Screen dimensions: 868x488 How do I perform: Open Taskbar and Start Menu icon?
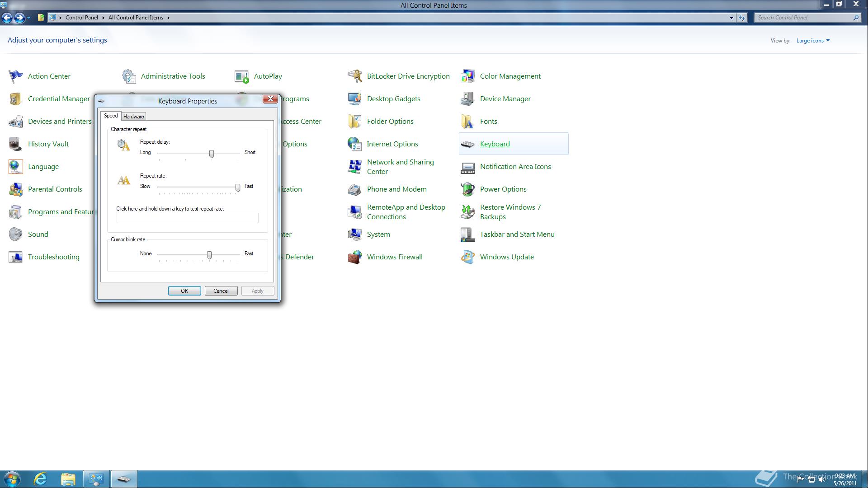[468, 235]
